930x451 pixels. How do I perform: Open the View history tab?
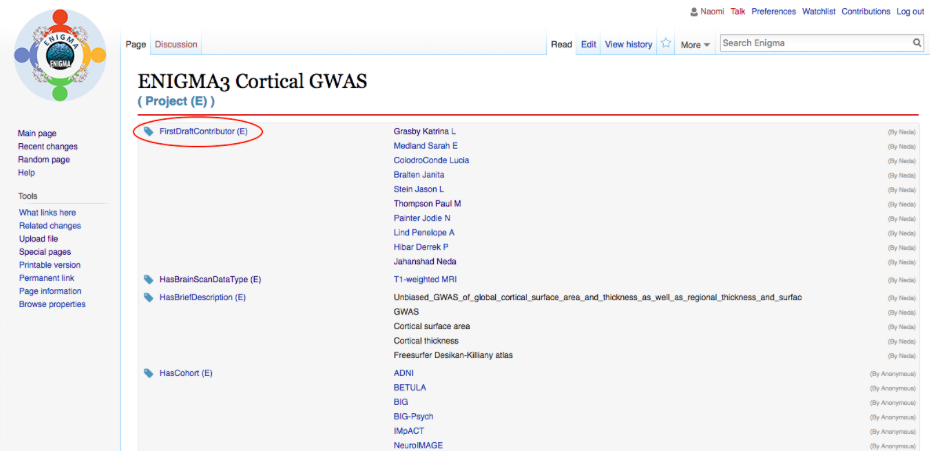[628, 44]
